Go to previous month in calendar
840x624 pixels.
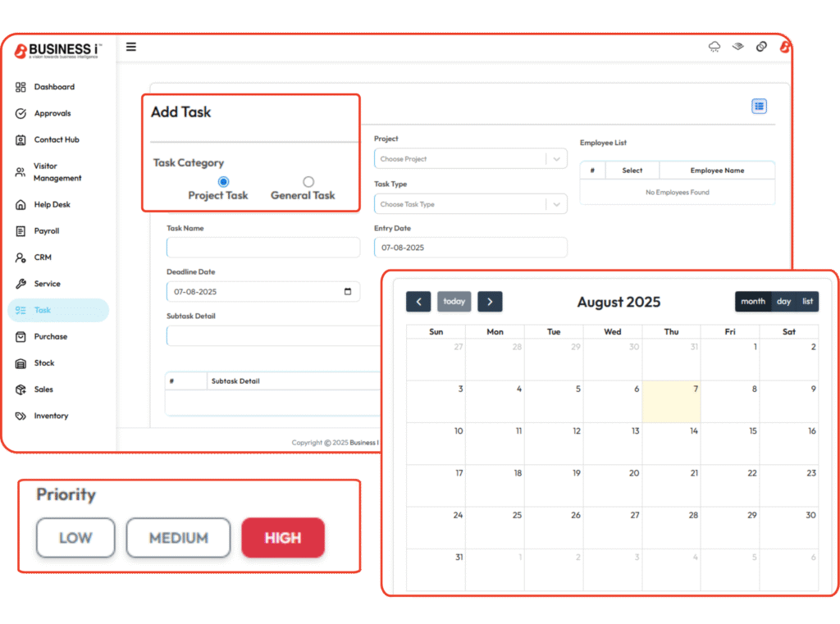pyautogui.click(x=418, y=302)
